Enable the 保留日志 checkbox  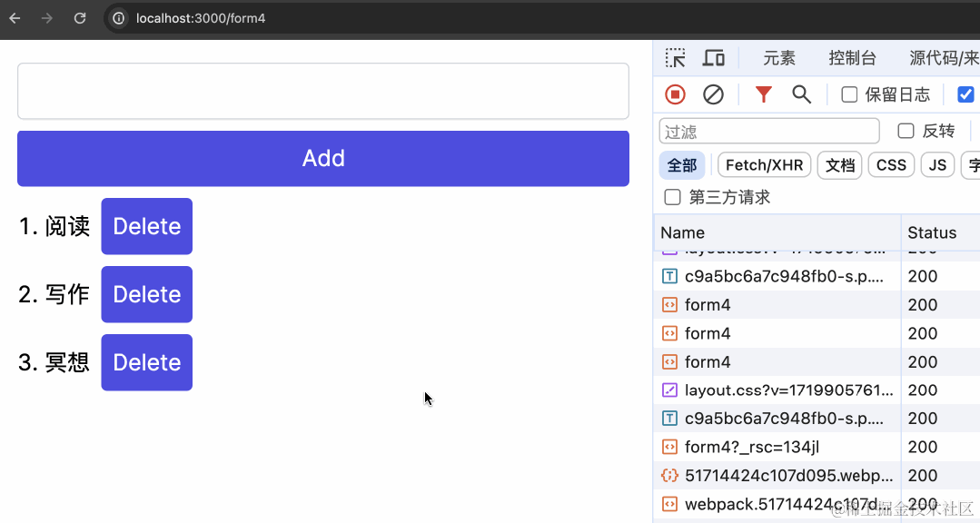click(849, 94)
